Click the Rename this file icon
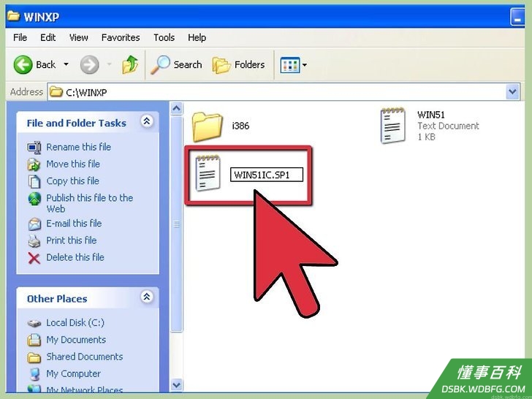This screenshot has width=532, height=399. 34,148
